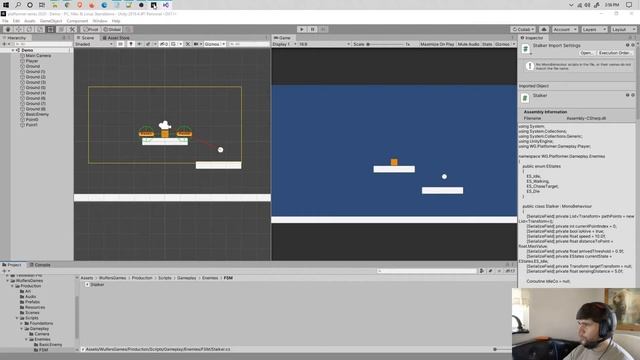The height and width of the screenshot is (360, 640).
Task: Open the Component menu
Action: tap(77, 21)
